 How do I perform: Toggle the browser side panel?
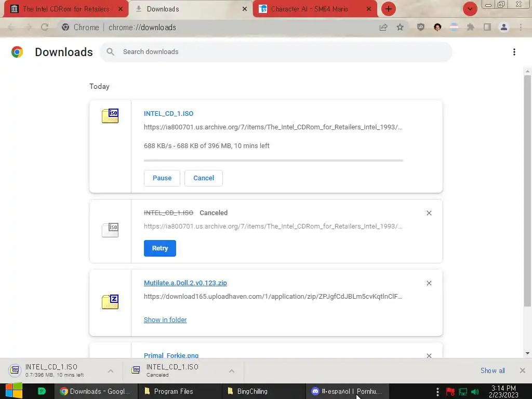pyautogui.click(x=487, y=27)
